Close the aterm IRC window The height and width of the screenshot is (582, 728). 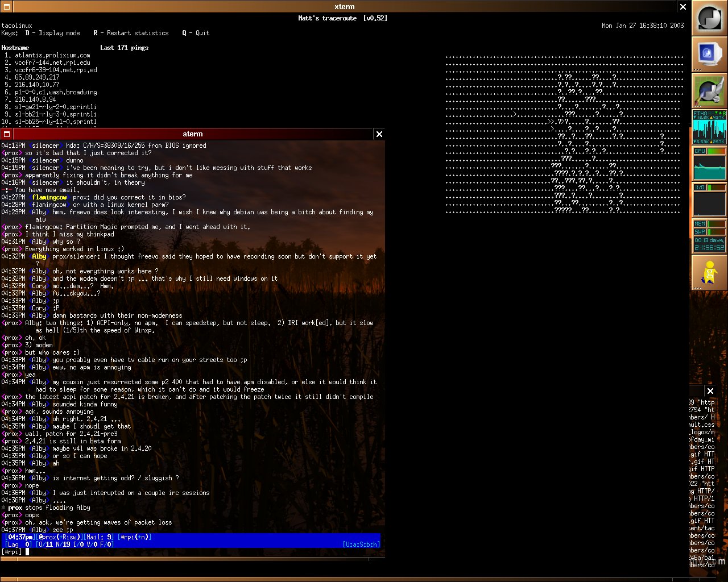pos(379,134)
